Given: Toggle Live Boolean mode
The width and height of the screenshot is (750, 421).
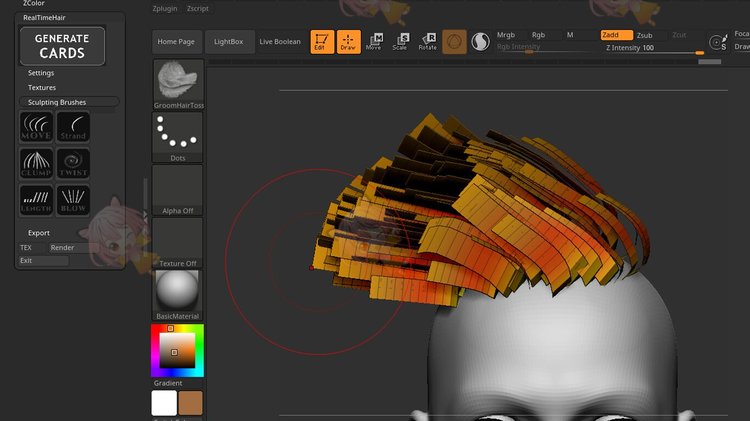Looking at the screenshot, I should click(280, 42).
